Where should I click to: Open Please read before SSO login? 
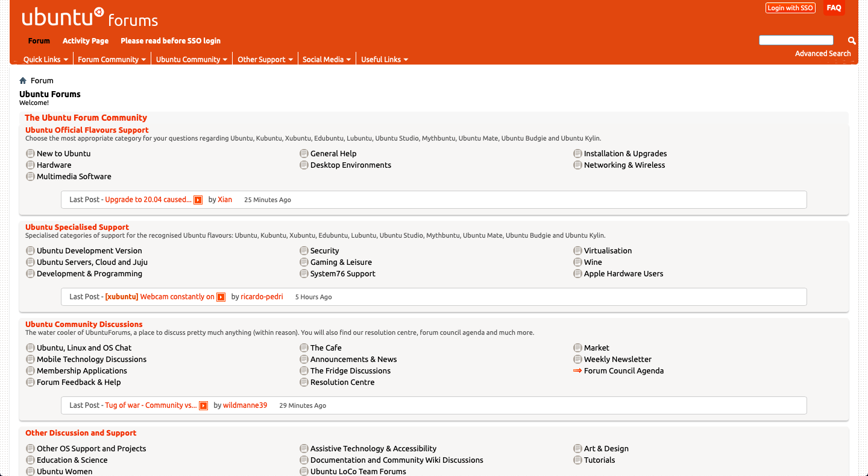171,41
